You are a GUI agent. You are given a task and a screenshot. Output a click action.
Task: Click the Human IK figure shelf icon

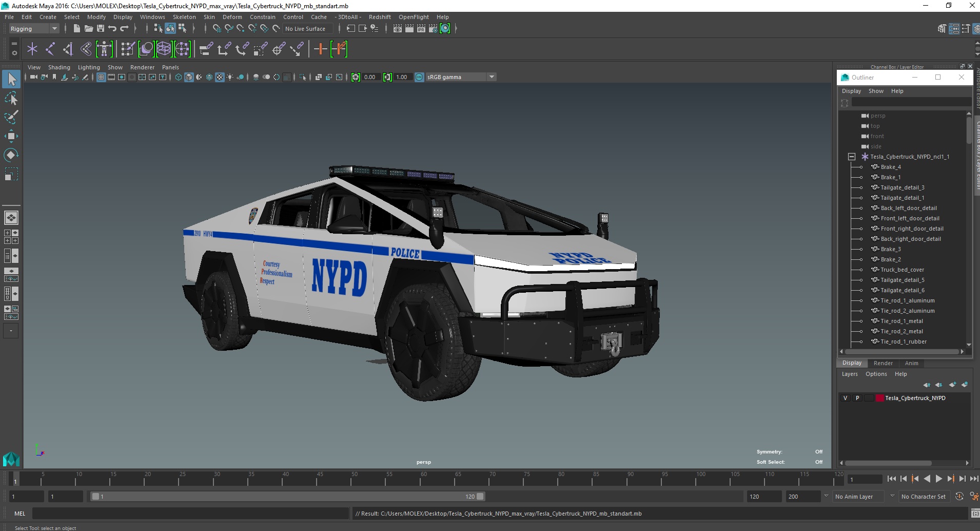point(104,49)
